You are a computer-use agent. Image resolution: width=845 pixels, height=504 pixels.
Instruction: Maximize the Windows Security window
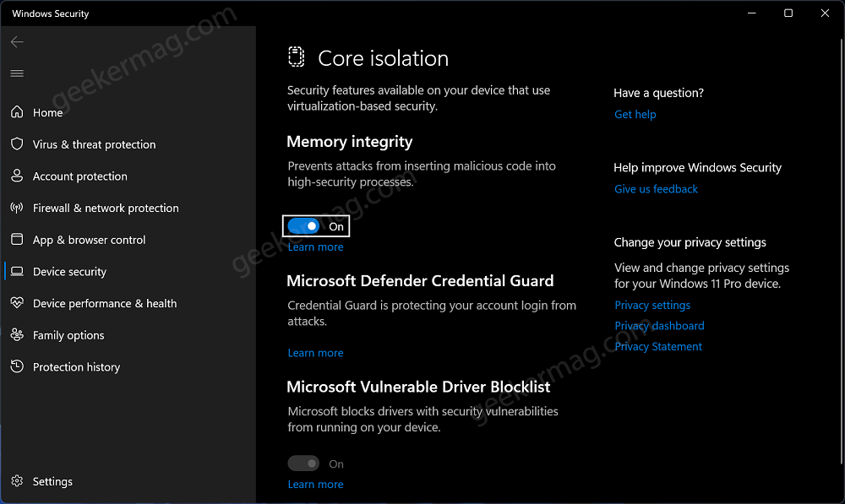point(788,13)
